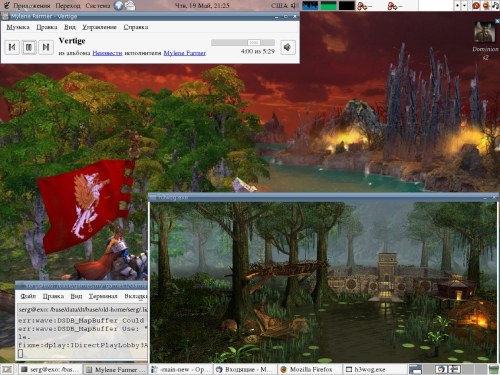The height and width of the screenshot is (375, 500).
Task: Skip to the previous track
Action: coord(12,47)
